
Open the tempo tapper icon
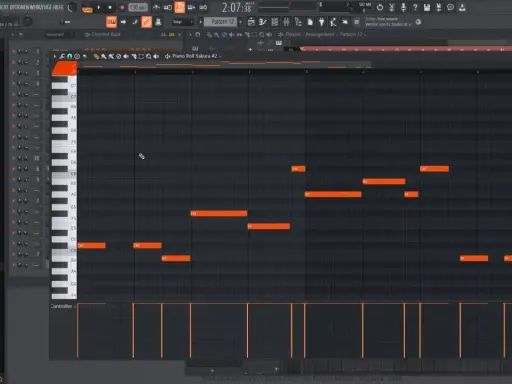pyautogui.click(x=333, y=22)
